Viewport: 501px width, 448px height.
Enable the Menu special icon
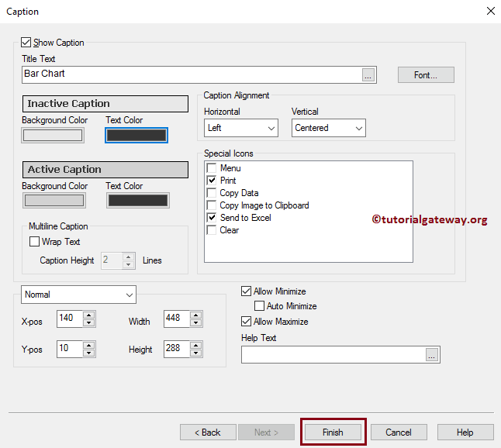click(212, 168)
